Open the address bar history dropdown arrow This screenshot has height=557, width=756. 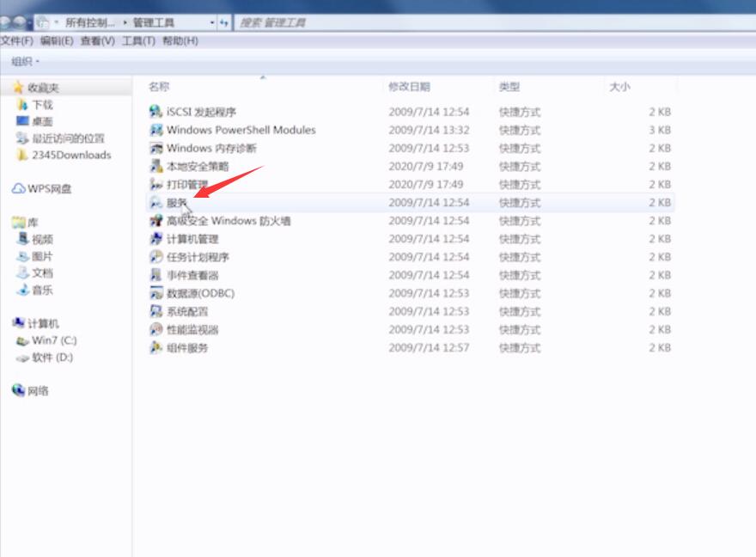[212, 22]
